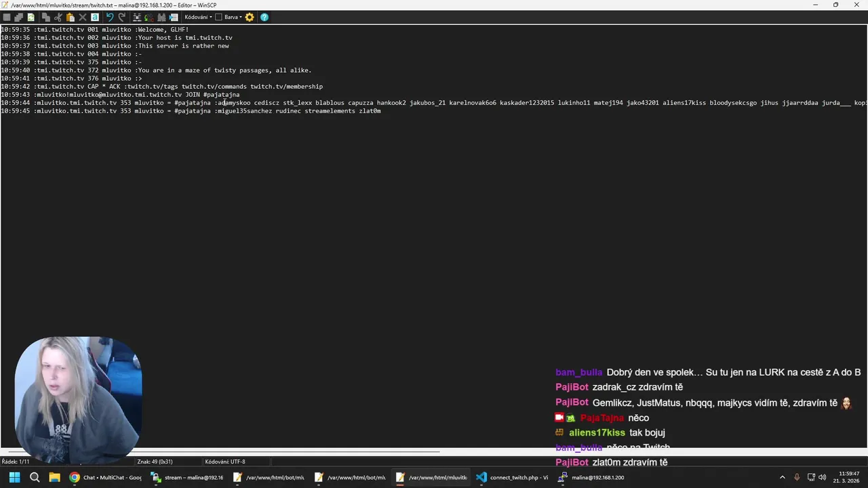Place cursor on line 'This server is rather new'
868x488 pixels.
click(115, 46)
